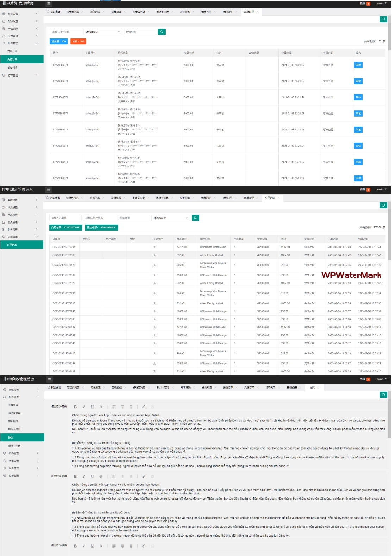Apply italic in the first agreement editor
Viewport: 392px width, 556px height.
(x=84, y=407)
